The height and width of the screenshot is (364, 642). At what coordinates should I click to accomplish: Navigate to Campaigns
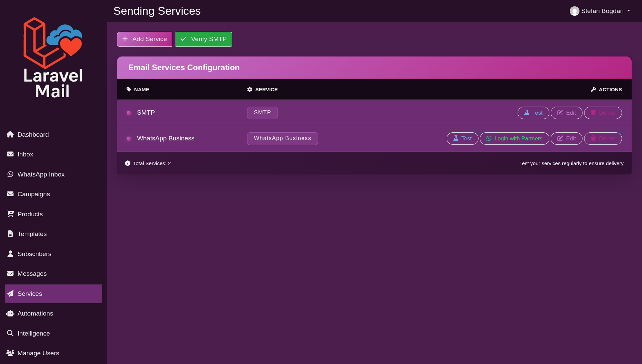pyautogui.click(x=53, y=194)
